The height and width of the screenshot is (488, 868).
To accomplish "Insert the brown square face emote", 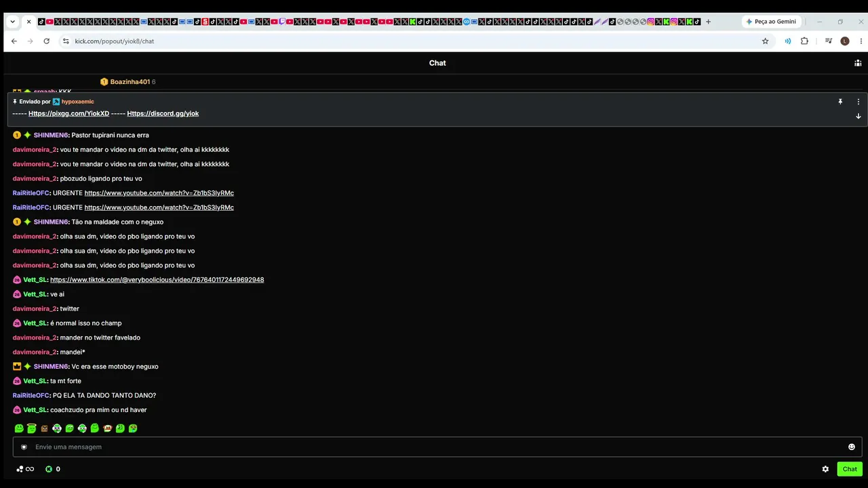I will [x=44, y=428].
